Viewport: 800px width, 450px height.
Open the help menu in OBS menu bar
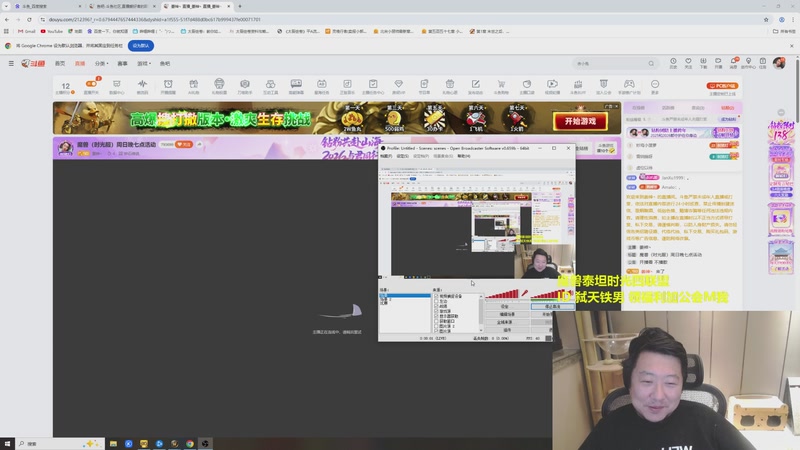(464, 156)
